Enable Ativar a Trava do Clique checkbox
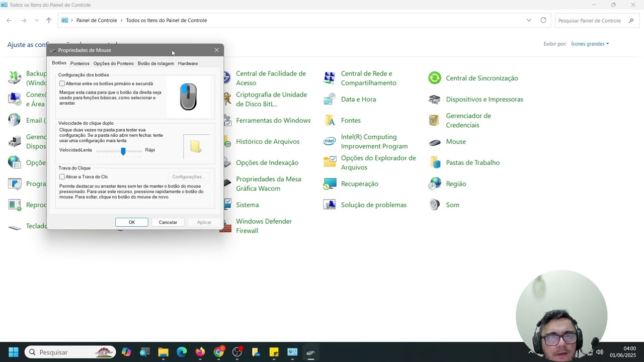644x362 pixels. coord(62,176)
